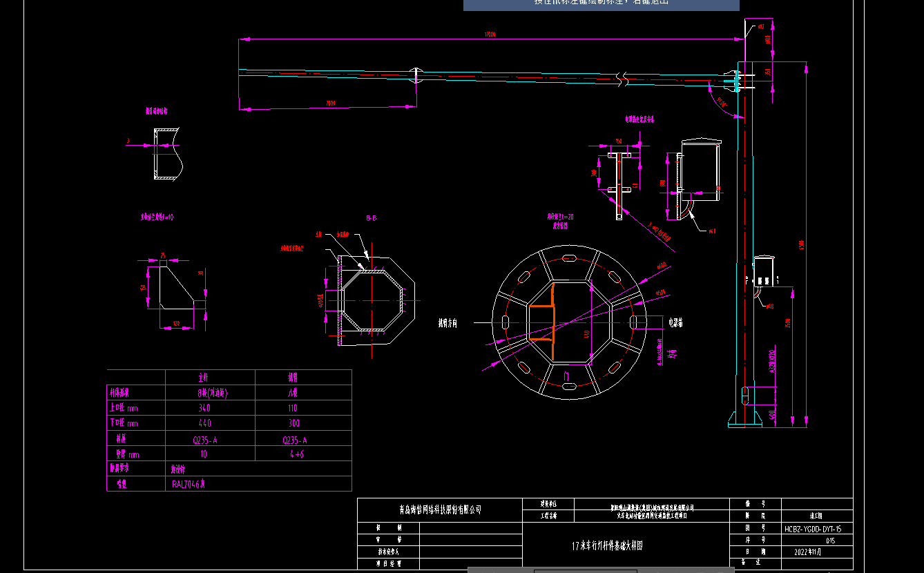Click company name 青岛海信网络科技股份有限公司
Viewport: 924px width, 573px height.
pos(440,510)
